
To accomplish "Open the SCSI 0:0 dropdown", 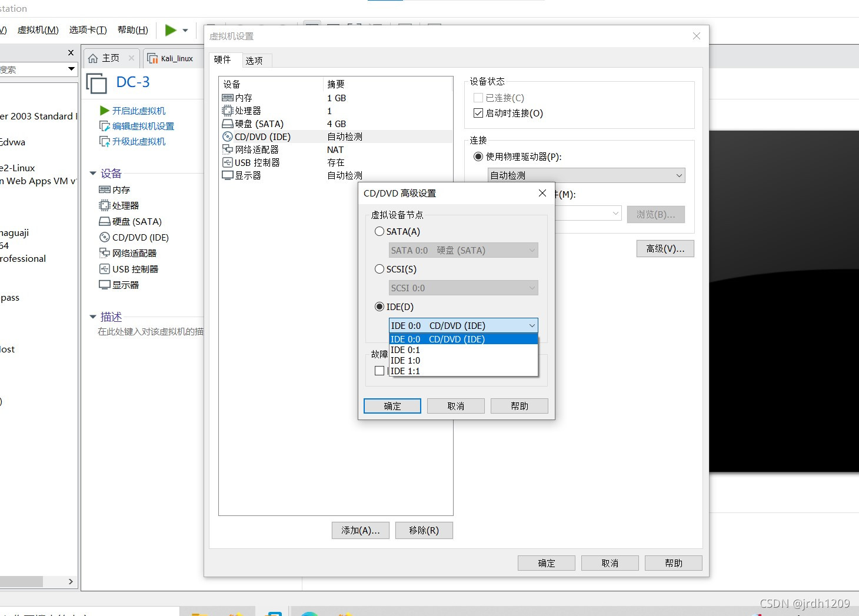I will click(464, 288).
